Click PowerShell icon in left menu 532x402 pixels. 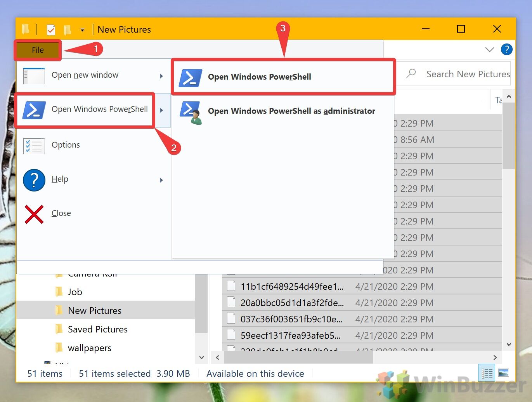(34, 110)
